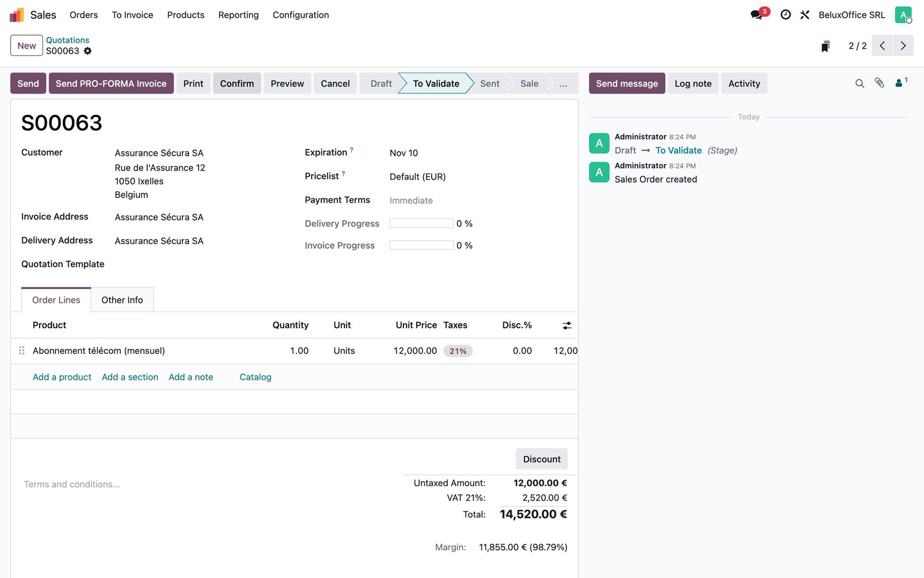The image size is (924, 578).
Task: Switch to the Other Info tab
Action: click(x=122, y=300)
